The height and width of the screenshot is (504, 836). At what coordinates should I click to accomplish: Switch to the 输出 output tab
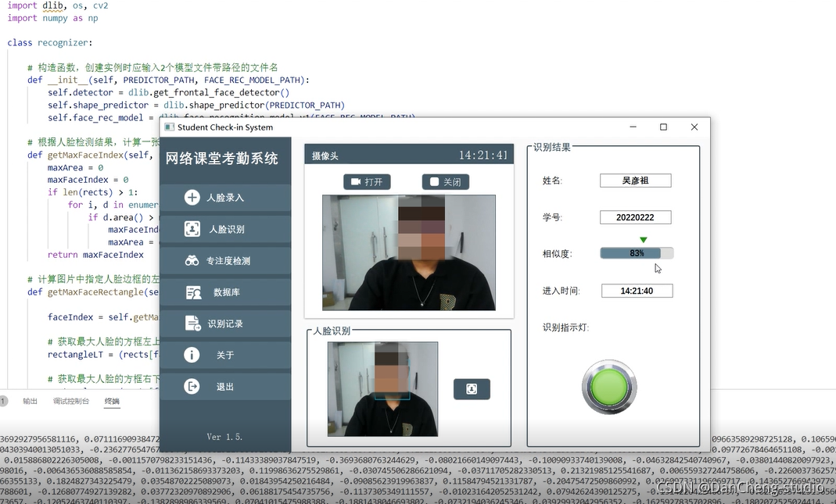click(x=30, y=401)
